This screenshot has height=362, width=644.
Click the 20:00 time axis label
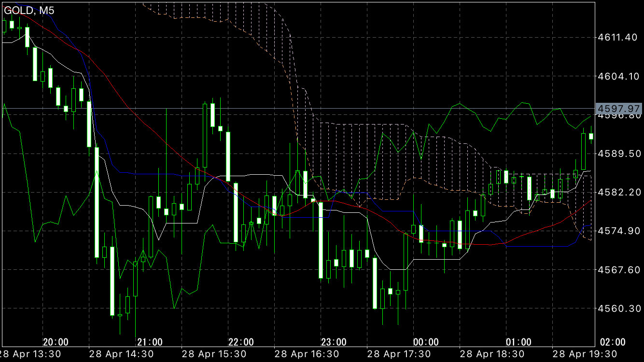(56, 342)
